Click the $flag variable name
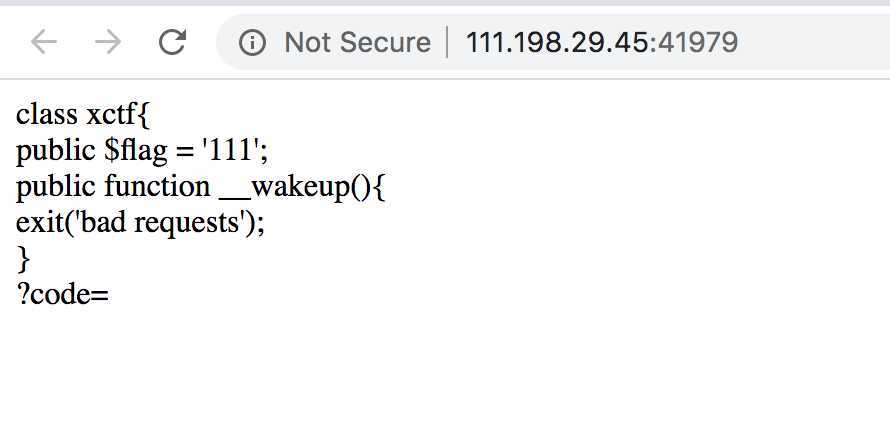Viewport: 890px width, 422px height. tap(136, 151)
